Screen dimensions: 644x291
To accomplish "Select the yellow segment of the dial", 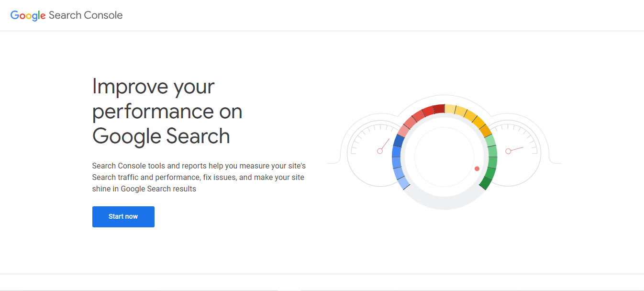I will click(x=460, y=112).
